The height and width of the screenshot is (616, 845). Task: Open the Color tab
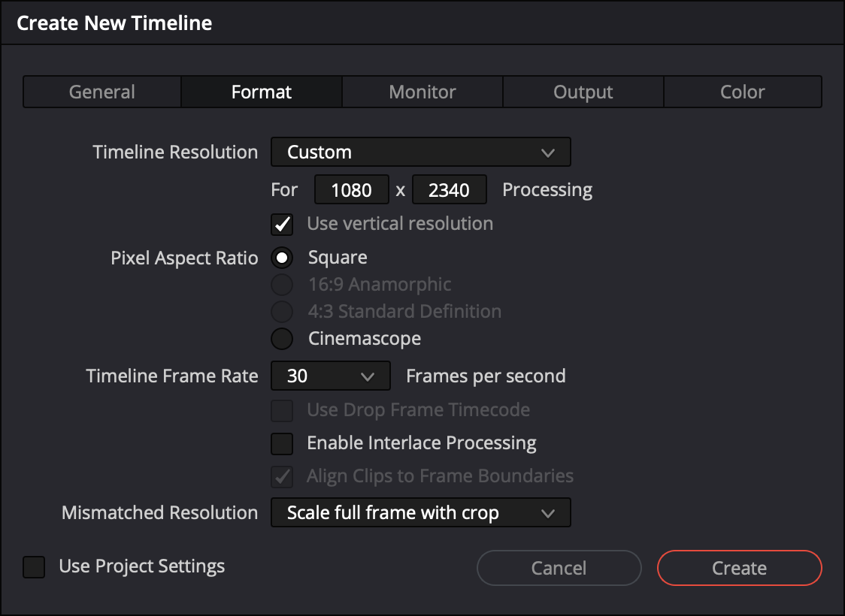pos(743,92)
